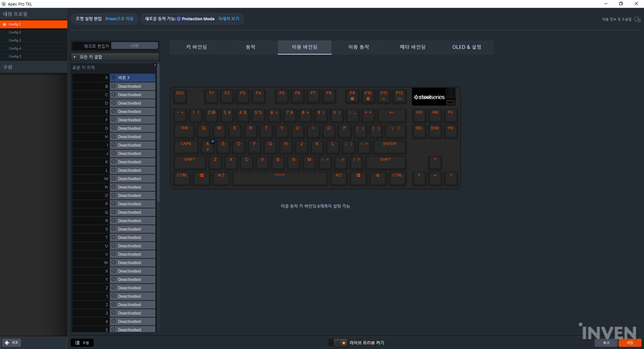The width and height of the screenshot is (644, 349).
Task: Click the key list vertical scrollbar
Action: (x=158, y=131)
